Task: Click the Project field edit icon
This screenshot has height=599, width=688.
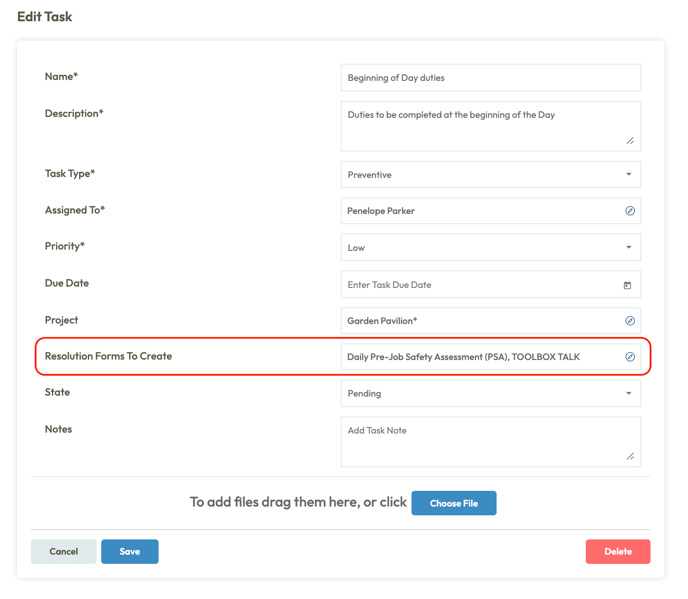Action: tap(630, 321)
